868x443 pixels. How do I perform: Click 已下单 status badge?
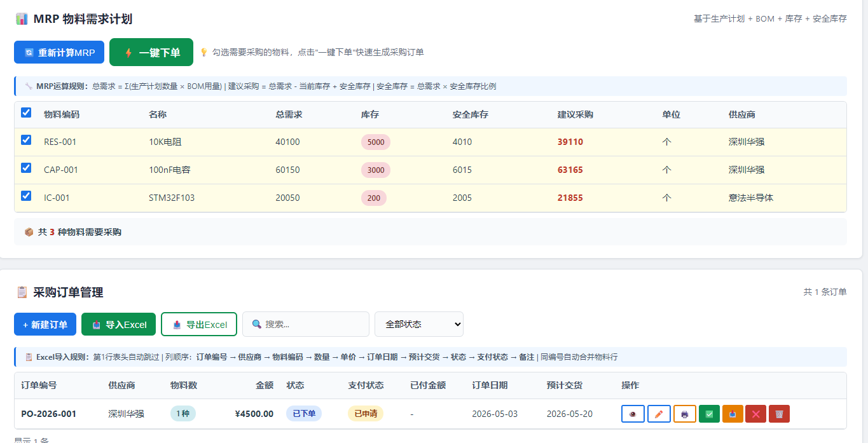(304, 414)
